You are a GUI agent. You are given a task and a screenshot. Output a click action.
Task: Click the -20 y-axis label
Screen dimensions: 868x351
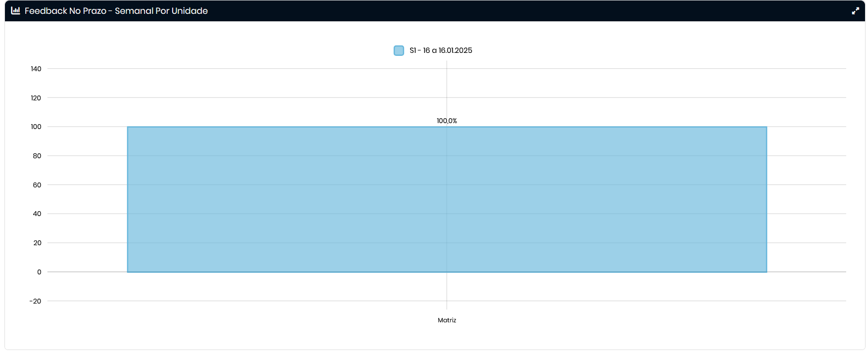(x=36, y=301)
